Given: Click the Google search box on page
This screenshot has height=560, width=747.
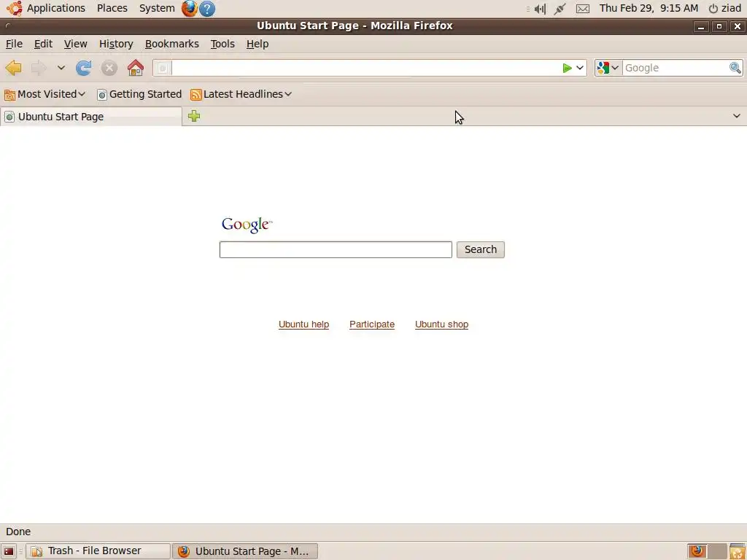Looking at the screenshot, I should tap(336, 249).
